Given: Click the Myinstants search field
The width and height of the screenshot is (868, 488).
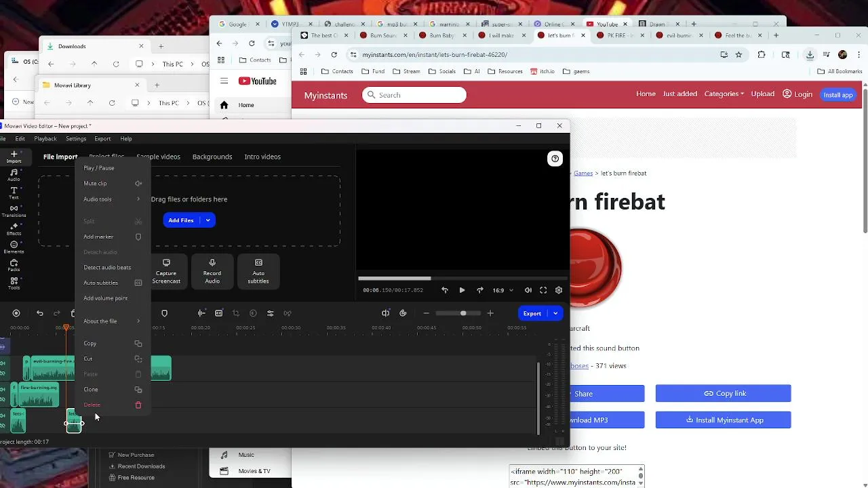Looking at the screenshot, I should click(414, 95).
